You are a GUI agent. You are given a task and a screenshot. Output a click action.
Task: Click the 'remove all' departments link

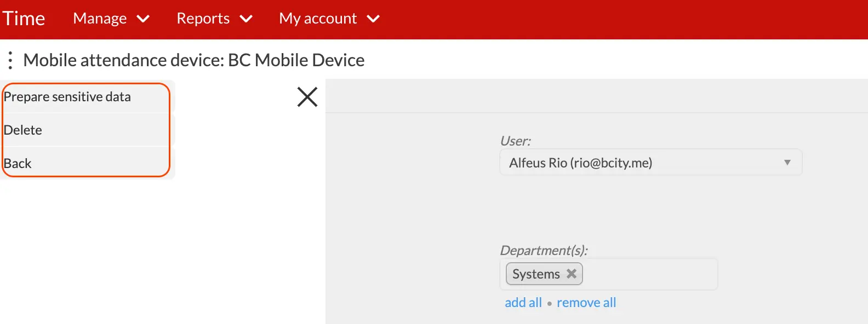pos(586,303)
